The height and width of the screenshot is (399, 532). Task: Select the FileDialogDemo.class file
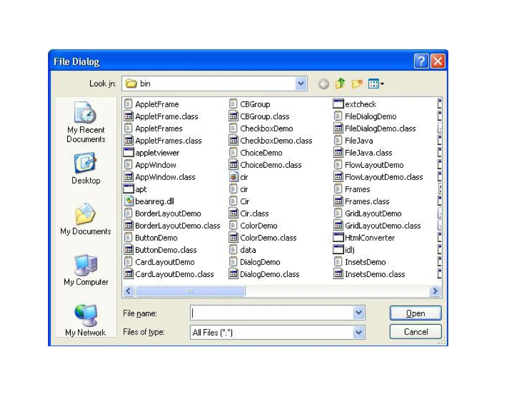pyautogui.click(x=380, y=129)
